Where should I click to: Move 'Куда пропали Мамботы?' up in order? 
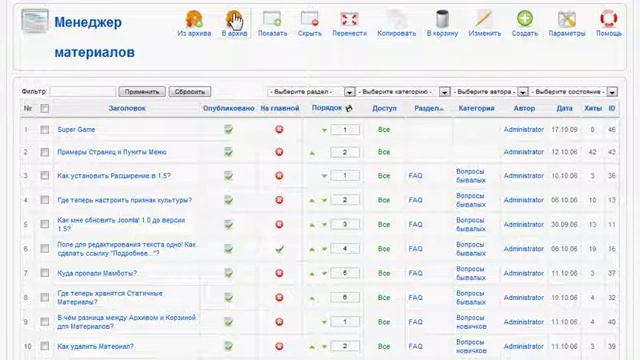(312, 273)
